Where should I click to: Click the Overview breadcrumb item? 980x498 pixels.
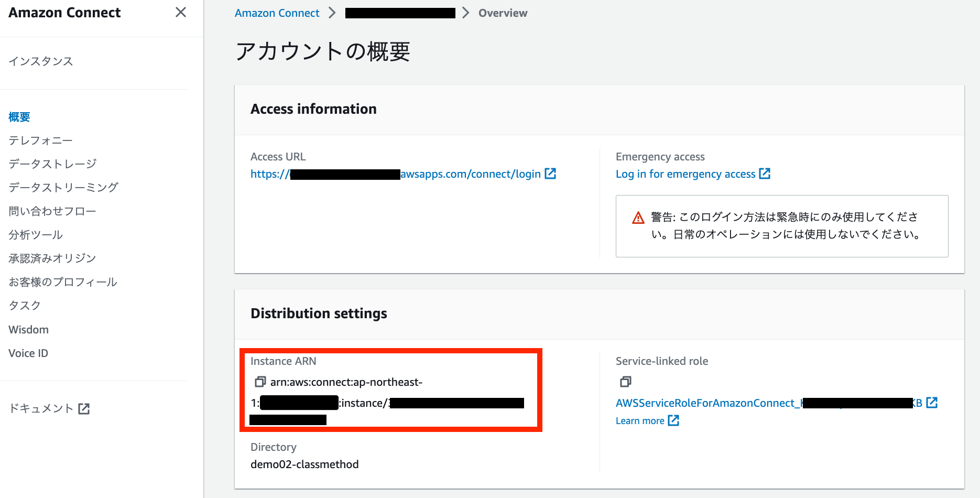[502, 13]
